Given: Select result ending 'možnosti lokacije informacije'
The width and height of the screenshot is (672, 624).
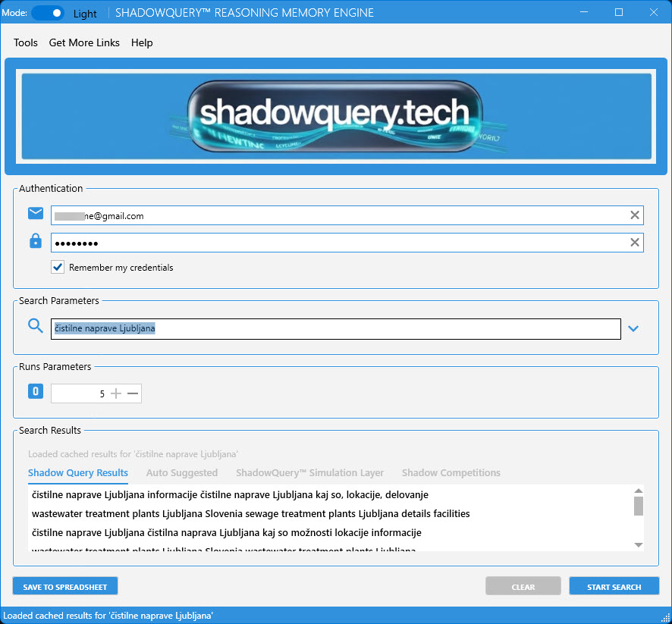Looking at the screenshot, I should [330, 532].
